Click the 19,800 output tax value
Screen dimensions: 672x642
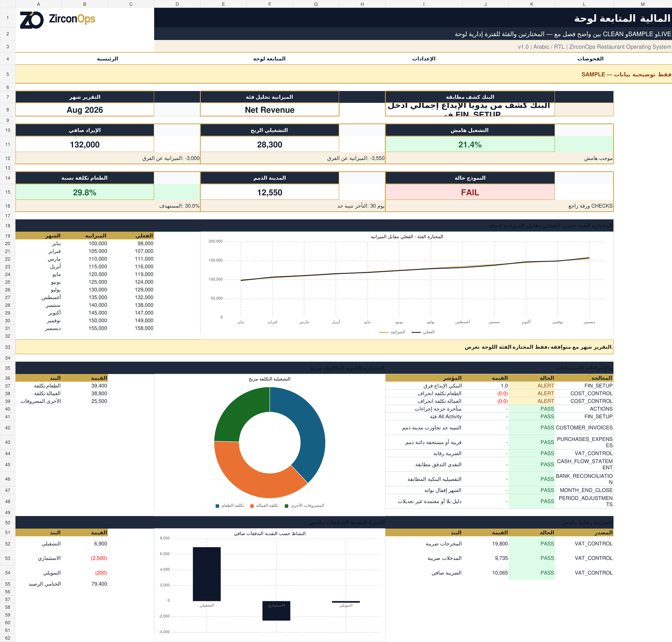pyautogui.click(x=500, y=544)
